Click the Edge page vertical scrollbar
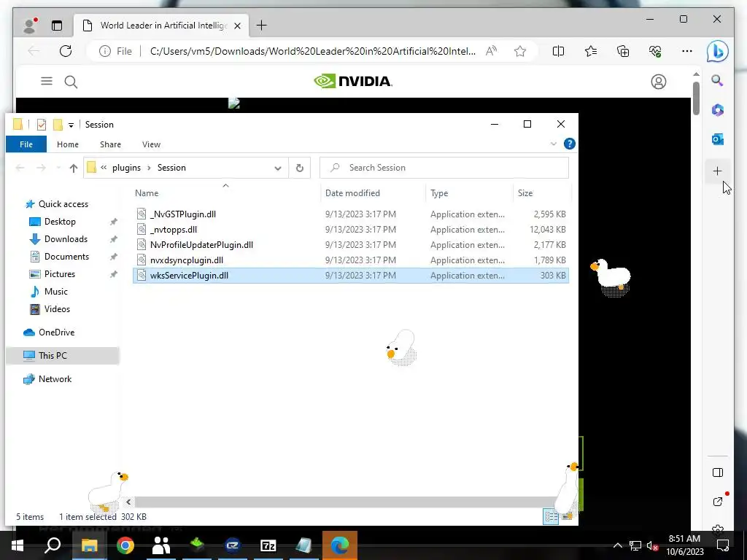This screenshot has width=747, height=560. (696, 98)
